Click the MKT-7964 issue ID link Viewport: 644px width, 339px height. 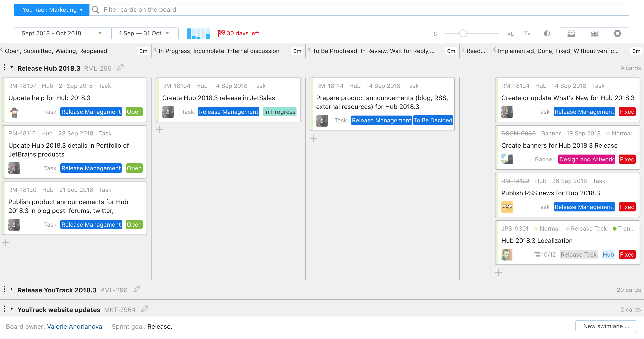(x=120, y=310)
